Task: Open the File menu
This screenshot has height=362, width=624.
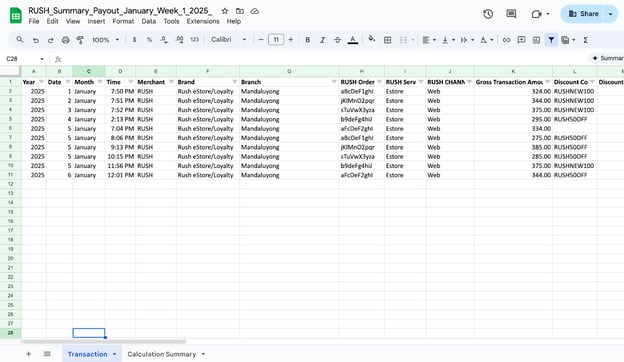Action: pos(34,21)
